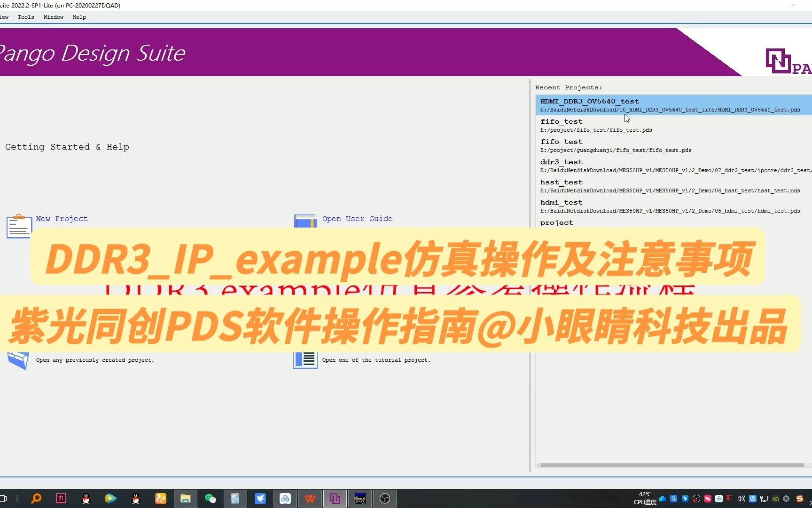The image size is (812, 508).
Task: Open the orange search app in taskbar
Action: pos(36,499)
